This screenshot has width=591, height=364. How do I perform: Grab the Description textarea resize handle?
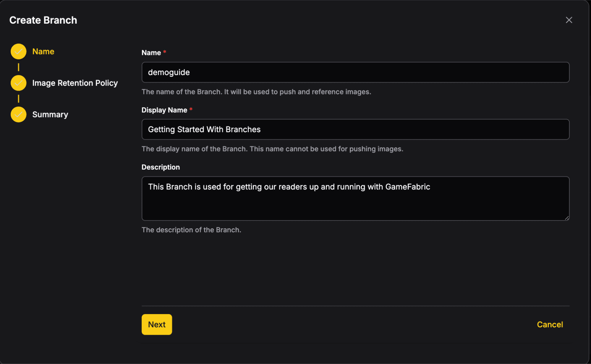566,218
